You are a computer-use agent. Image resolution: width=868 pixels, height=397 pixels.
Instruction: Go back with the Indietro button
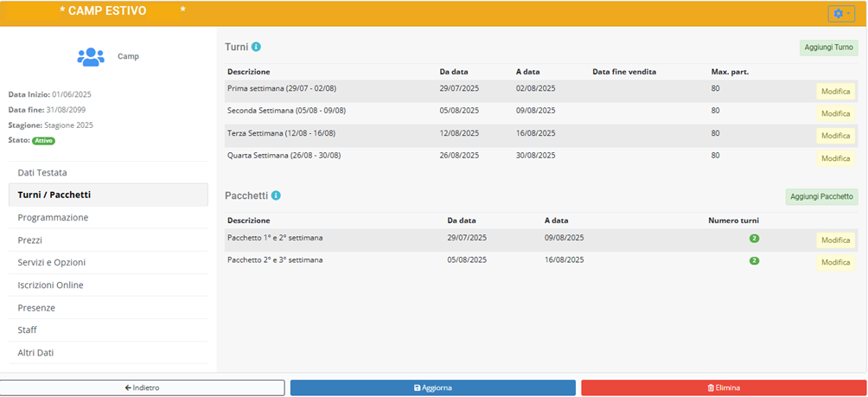coord(142,387)
